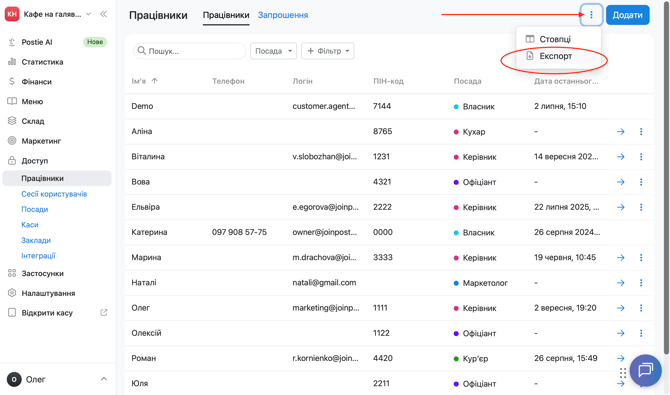Viewport: 670px width, 395px height.
Task: Click the PIN code 7144
Action: click(382, 106)
